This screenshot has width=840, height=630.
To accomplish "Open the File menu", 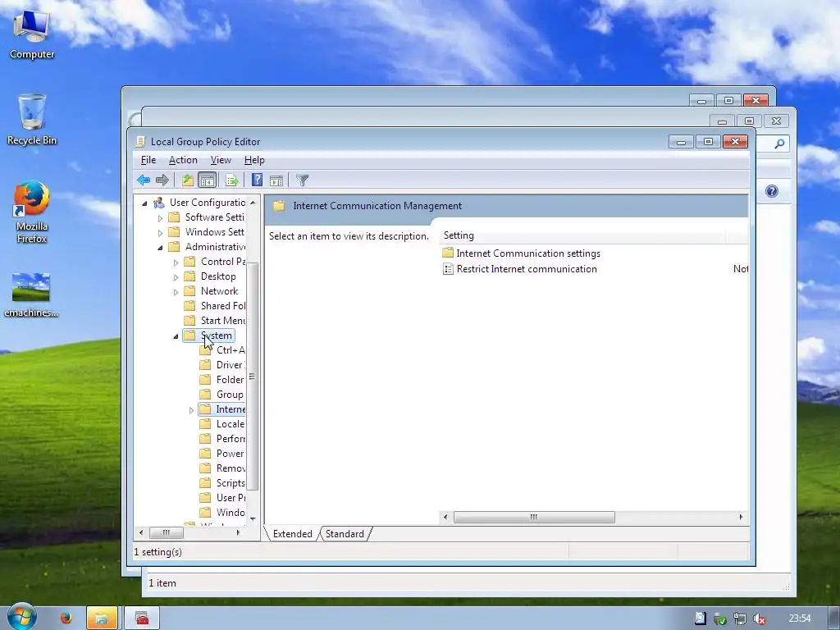I will point(148,160).
